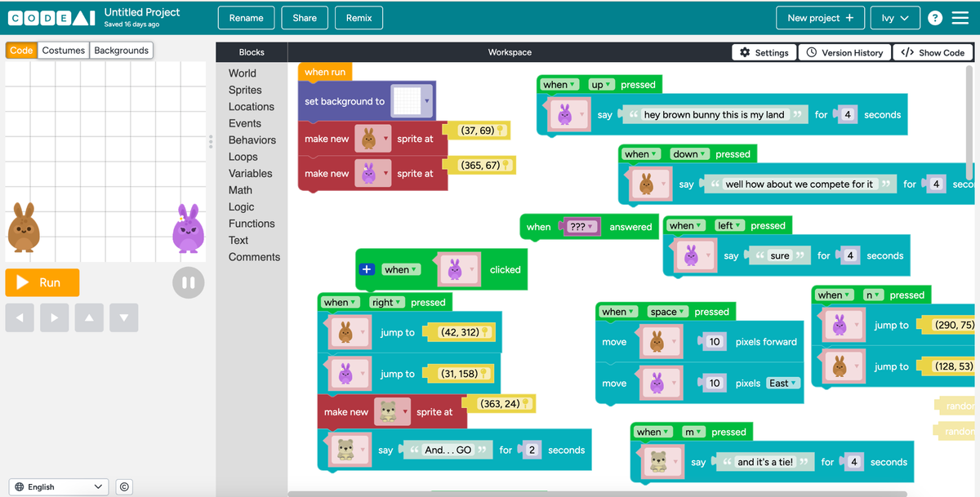
Task: Edit the 'And. . . GO' text field
Action: (448, 450)
